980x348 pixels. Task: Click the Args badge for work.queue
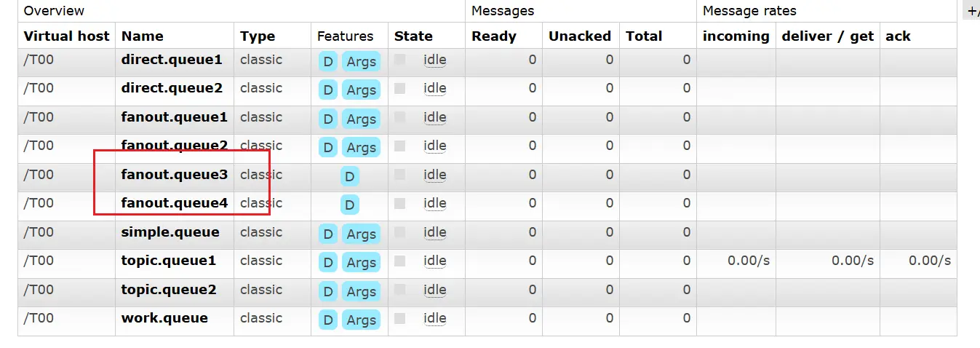tap(361, 320)
